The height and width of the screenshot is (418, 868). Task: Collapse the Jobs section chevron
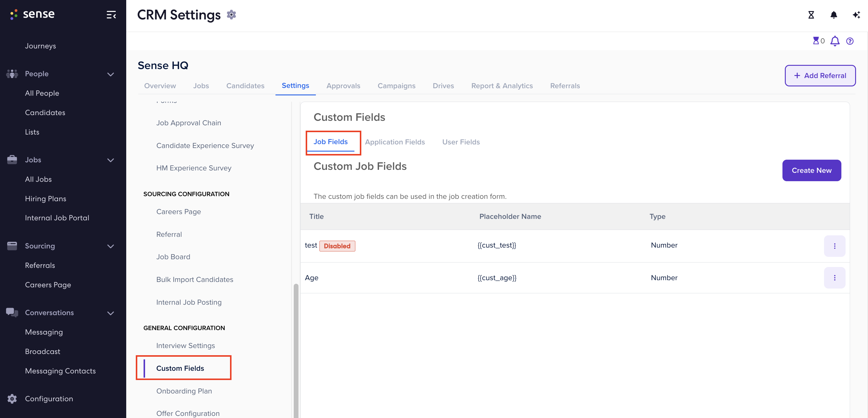coord(111,160)
